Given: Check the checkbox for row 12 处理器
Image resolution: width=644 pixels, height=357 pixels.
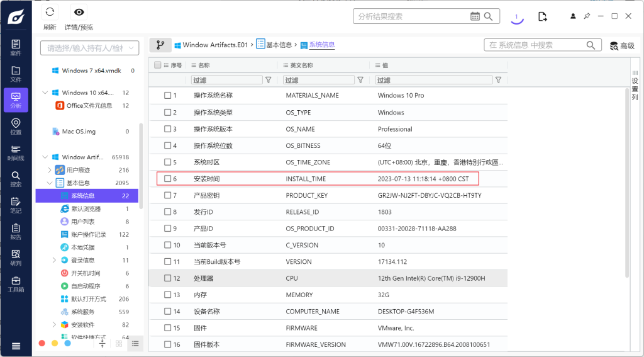Looking at the screenshot, I should (168, 278).
